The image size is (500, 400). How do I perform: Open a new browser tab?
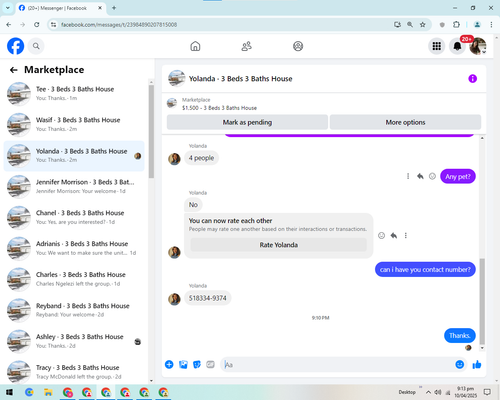click(114, 8)
